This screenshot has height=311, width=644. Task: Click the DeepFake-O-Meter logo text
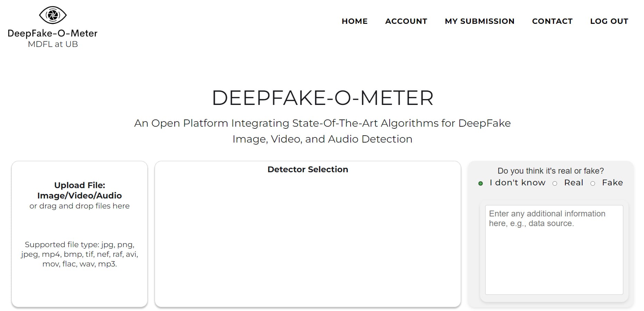pyautogui.click(x=52, y=33)
